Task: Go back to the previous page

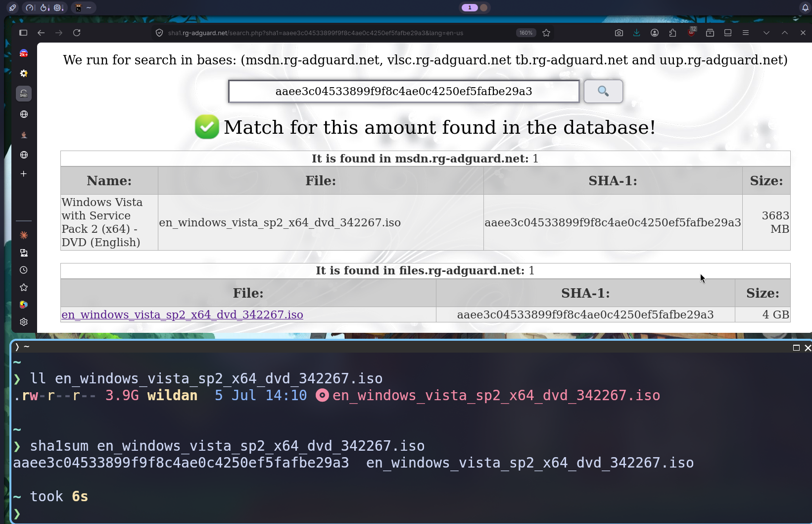Action: [x=41, y=33]
